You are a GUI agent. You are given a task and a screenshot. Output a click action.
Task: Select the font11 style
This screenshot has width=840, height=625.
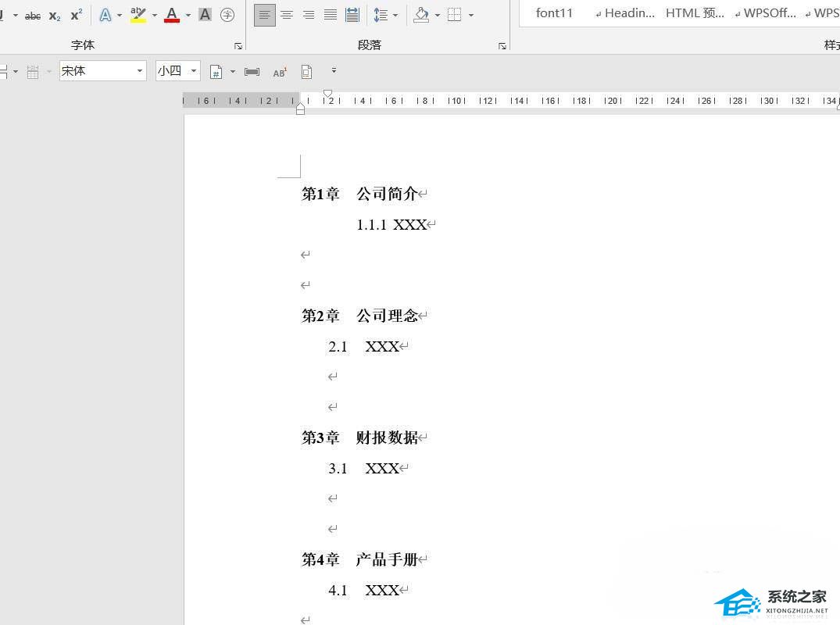pos(555,12)
